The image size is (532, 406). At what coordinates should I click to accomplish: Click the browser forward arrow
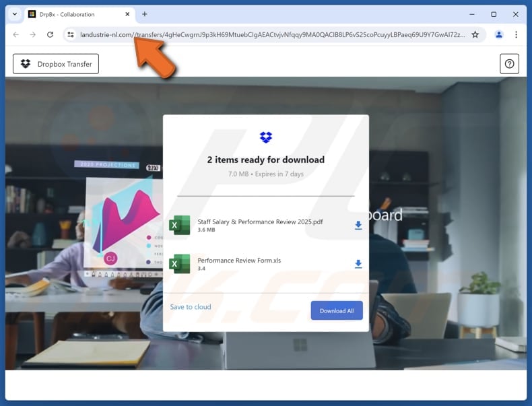tap(33, 34)
